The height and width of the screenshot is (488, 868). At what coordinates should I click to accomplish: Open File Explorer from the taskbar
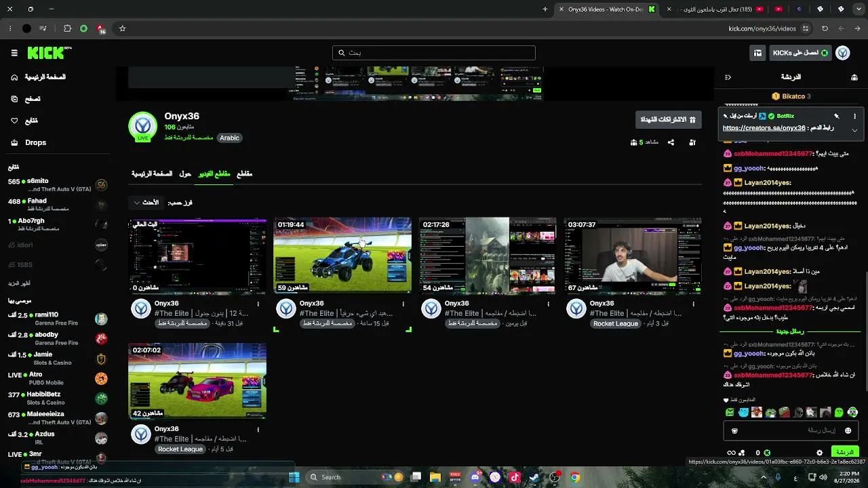[435, 477]
